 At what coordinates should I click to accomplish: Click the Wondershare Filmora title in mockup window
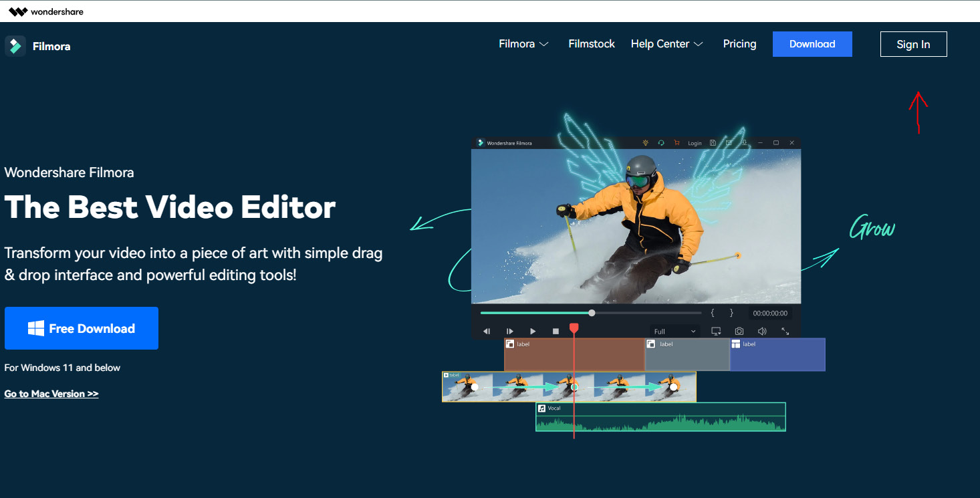click(x=509, y=143)
